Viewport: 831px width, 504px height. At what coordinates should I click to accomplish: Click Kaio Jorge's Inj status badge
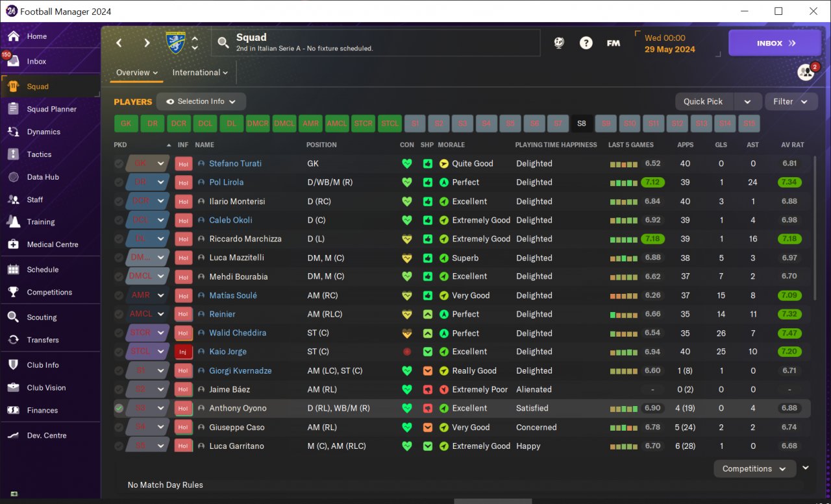(x=183, y=352)
